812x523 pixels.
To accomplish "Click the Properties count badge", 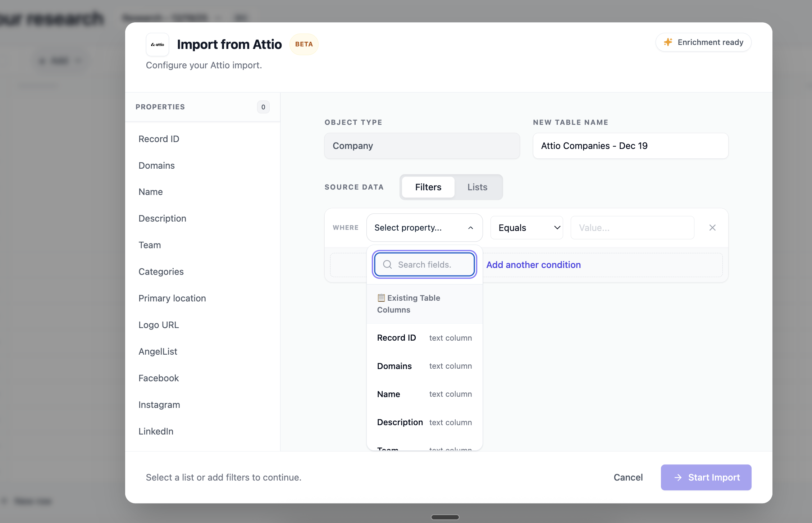I will pos(263,107).
